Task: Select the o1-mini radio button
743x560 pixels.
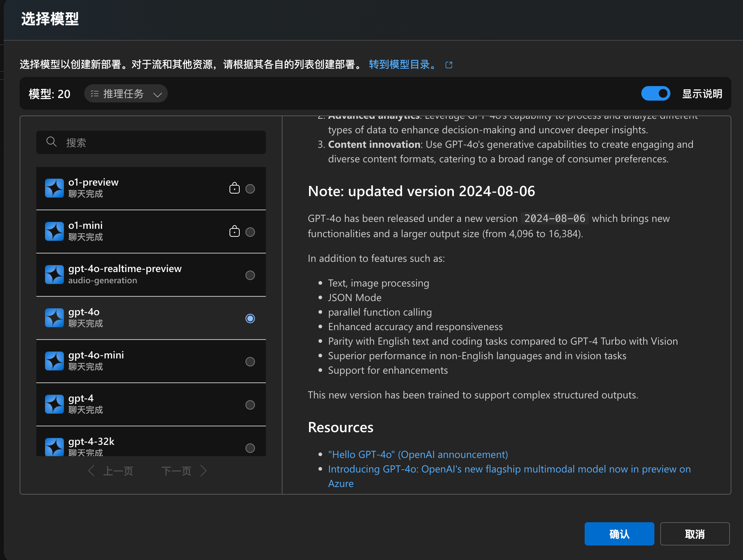Action: click(x=250, y=232)
